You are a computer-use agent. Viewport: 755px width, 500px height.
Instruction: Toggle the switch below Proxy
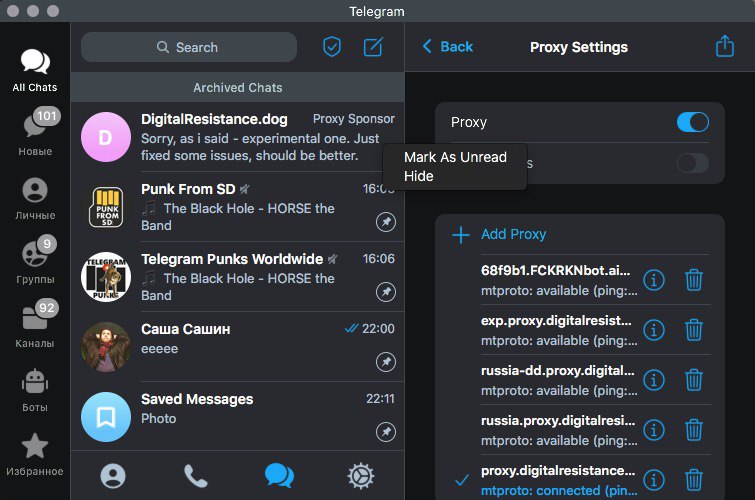pos(693,163)
